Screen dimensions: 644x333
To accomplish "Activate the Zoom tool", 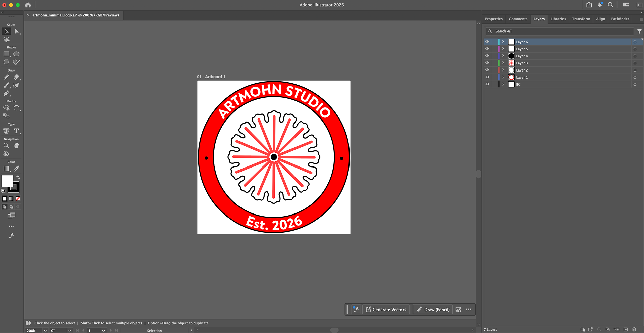I will [6, 146].
